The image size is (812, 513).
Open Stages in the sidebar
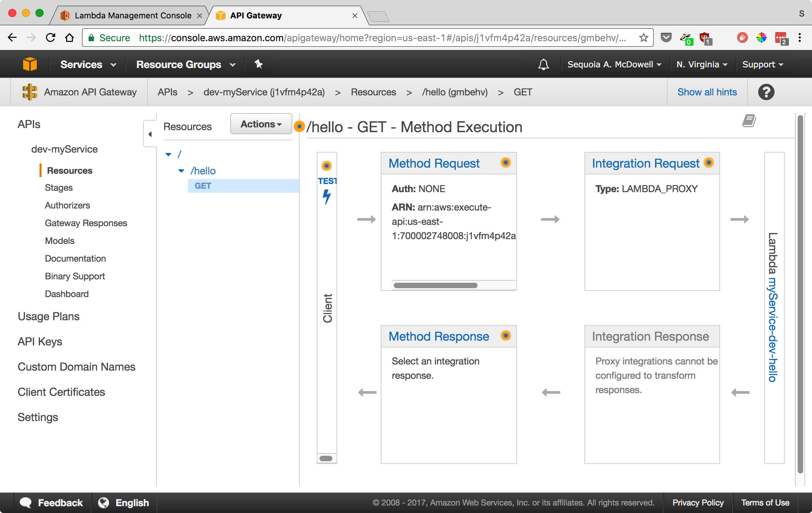pyautogui.click(x=59, y=188)
